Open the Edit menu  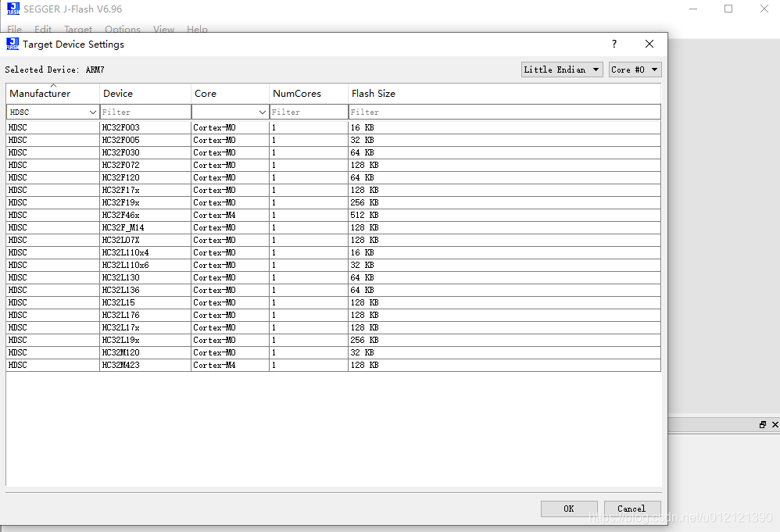(x=43, y=29)
